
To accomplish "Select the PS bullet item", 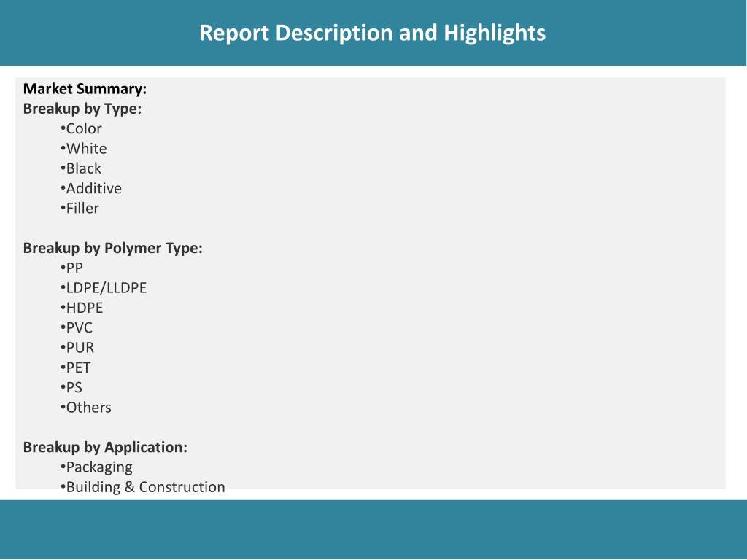I will pos(71,388).
